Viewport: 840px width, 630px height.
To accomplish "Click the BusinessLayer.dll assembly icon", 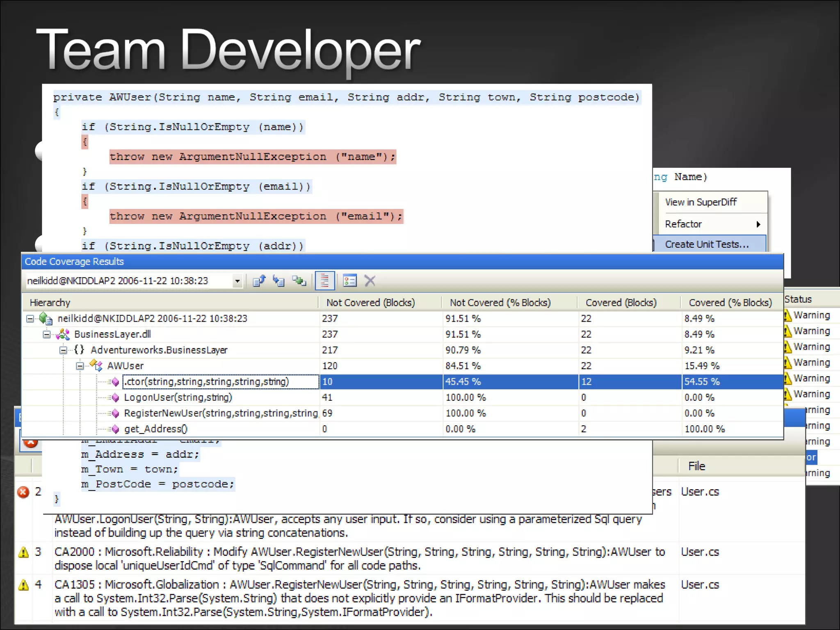I will [x=63, y=334].
